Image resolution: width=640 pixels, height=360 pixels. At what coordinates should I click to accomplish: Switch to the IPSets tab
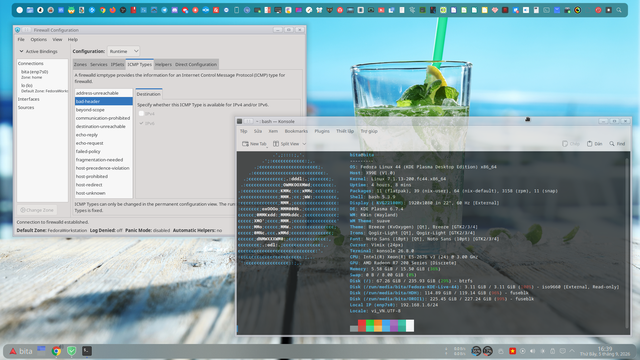click(x=117, y=64)
